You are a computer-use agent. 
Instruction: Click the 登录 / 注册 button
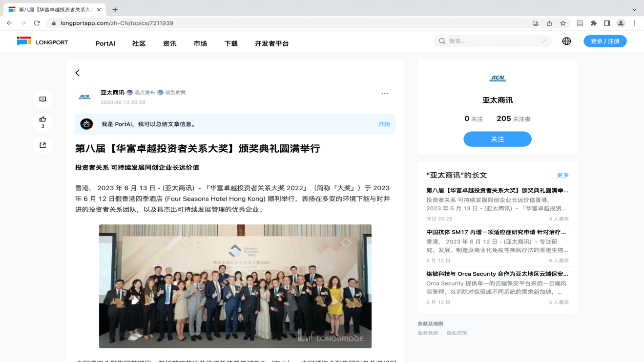[x=605, y=41]
